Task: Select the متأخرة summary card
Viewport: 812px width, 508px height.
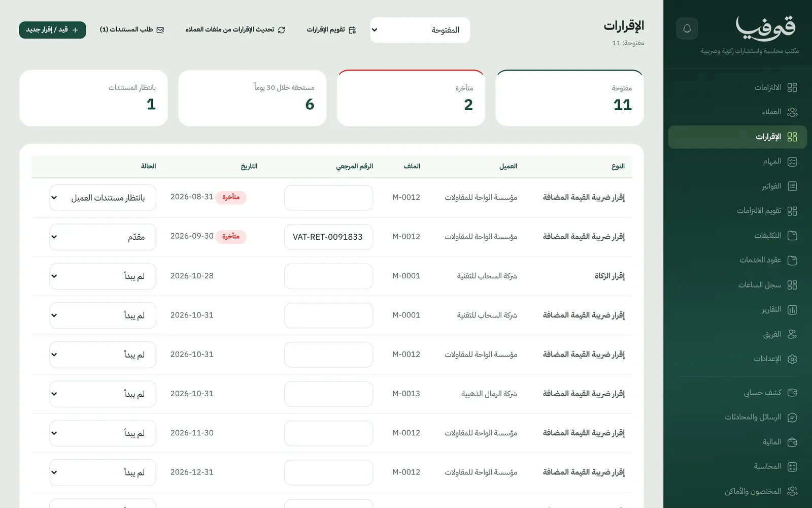Action: point(411,98)
